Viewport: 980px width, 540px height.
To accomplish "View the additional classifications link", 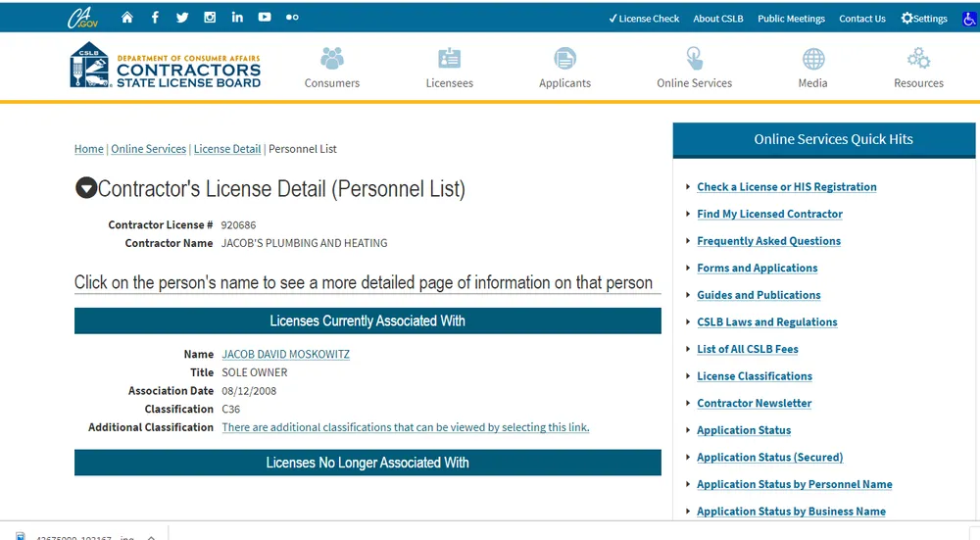I will click(405, 427).
